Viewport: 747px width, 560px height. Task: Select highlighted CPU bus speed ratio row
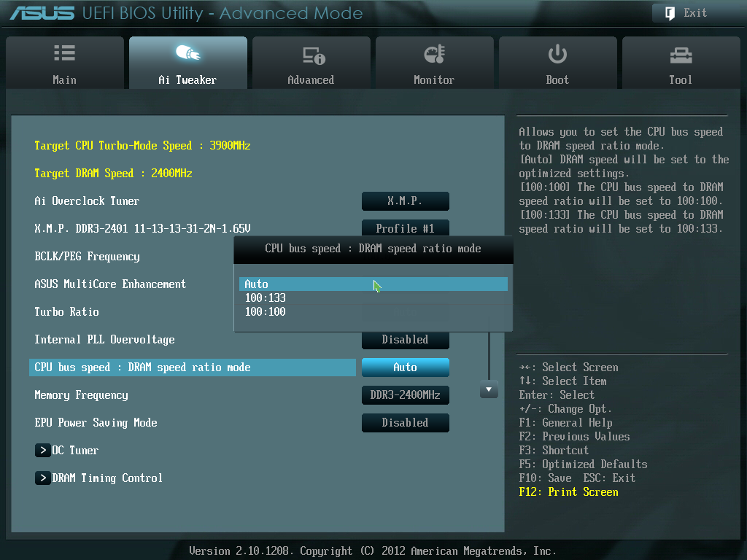(193, 367)
